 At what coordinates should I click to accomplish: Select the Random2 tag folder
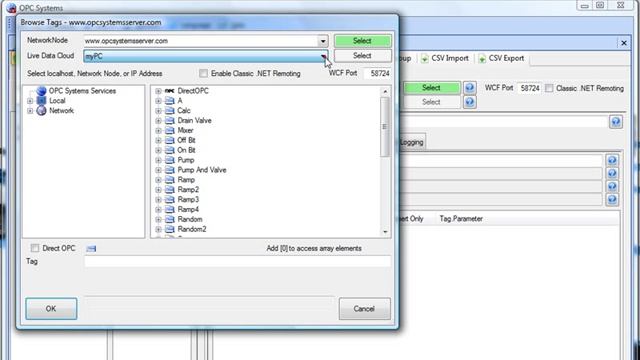(x=192, y=229)
